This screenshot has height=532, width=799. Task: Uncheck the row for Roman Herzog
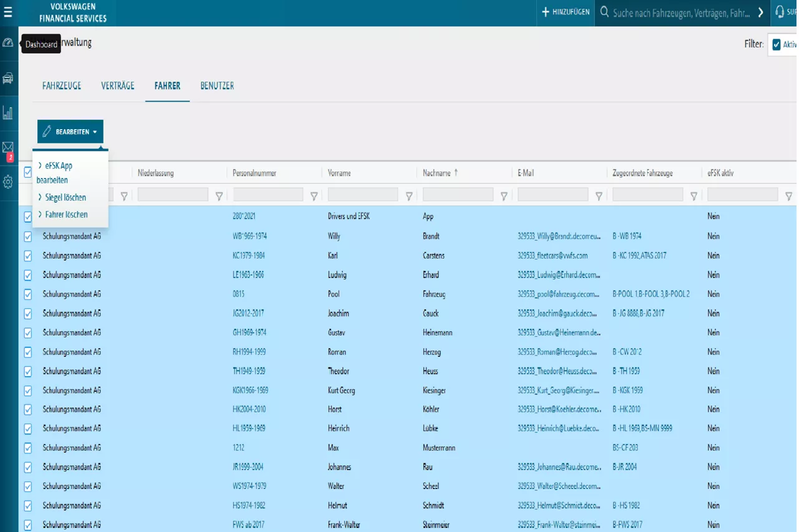click(x=27, y=352)
